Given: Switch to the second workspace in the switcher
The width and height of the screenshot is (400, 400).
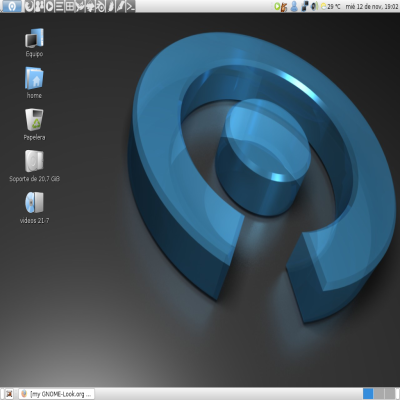Looking at the screenshot, I should (x=379, y=393).
